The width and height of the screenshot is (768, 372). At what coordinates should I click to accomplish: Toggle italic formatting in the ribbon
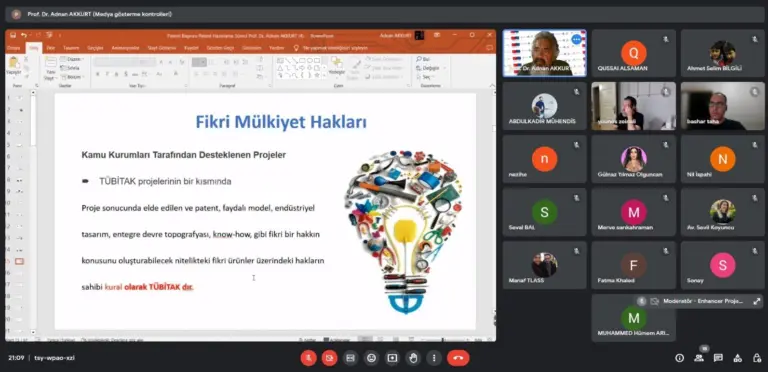coord(107,74)
